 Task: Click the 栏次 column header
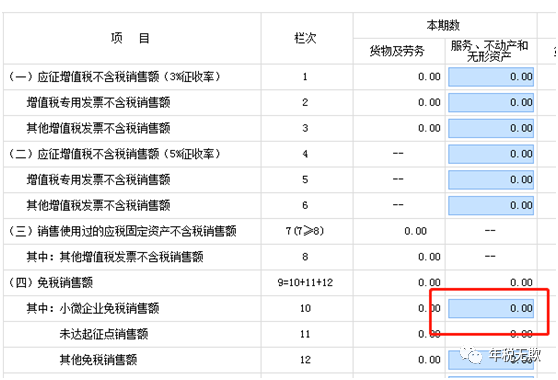pos(305,38)
